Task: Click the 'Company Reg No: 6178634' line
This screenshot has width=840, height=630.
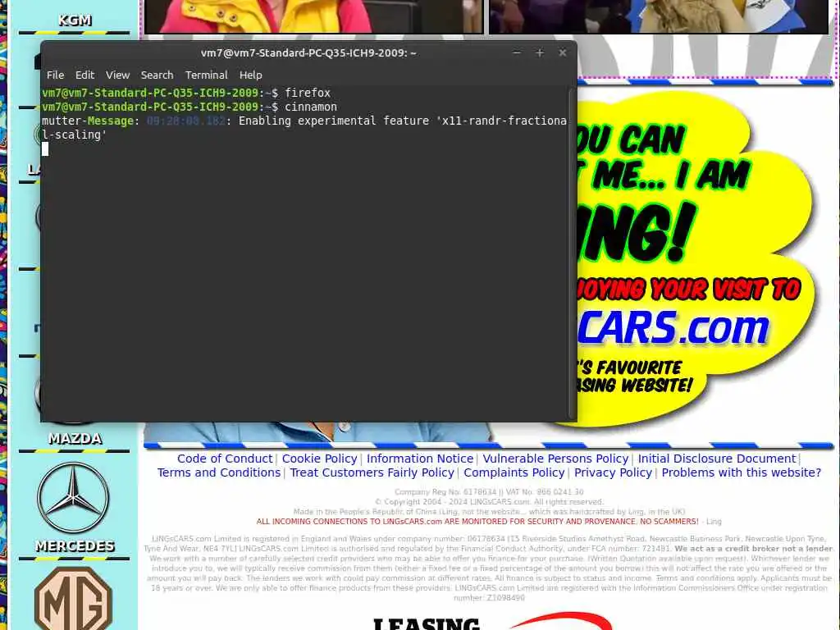Action: pyautogui.click(x=489, y=492)
